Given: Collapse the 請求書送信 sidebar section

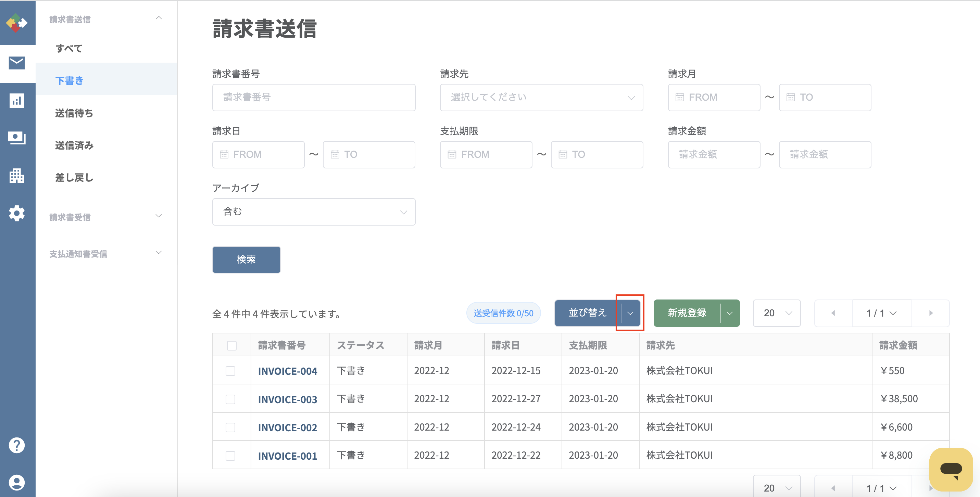Looking at the screenshot, I should (x=106, y=19).
